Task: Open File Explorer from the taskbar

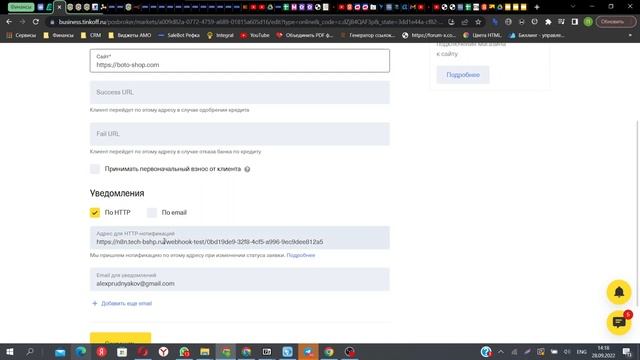Action: 204,352
